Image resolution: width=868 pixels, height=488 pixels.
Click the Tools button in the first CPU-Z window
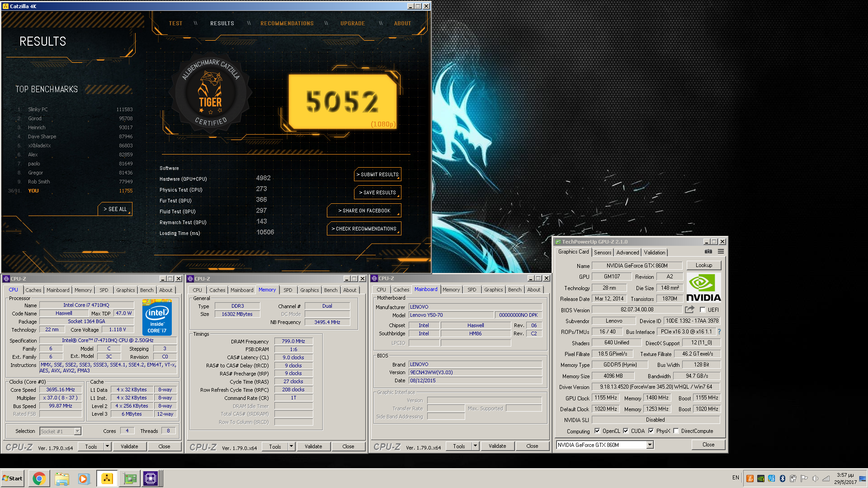[x=91, y=446]
